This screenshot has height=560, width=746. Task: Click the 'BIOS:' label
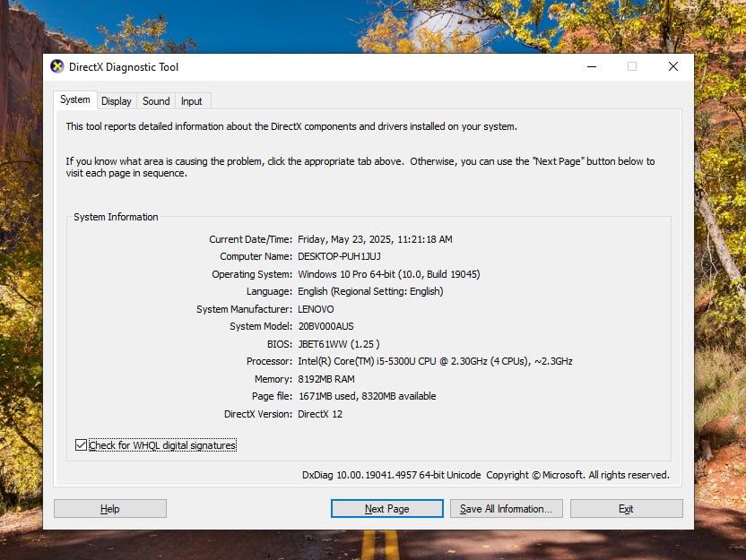coord(280,344)
